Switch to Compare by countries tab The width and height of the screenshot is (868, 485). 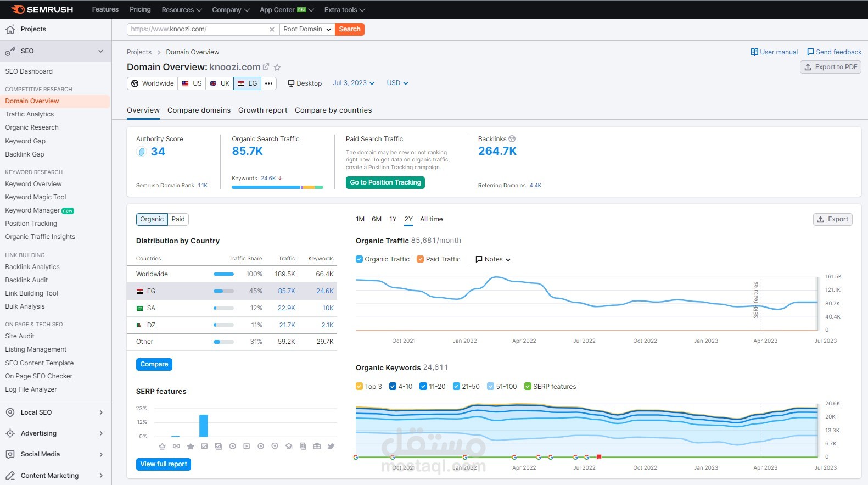pos(333,110)
